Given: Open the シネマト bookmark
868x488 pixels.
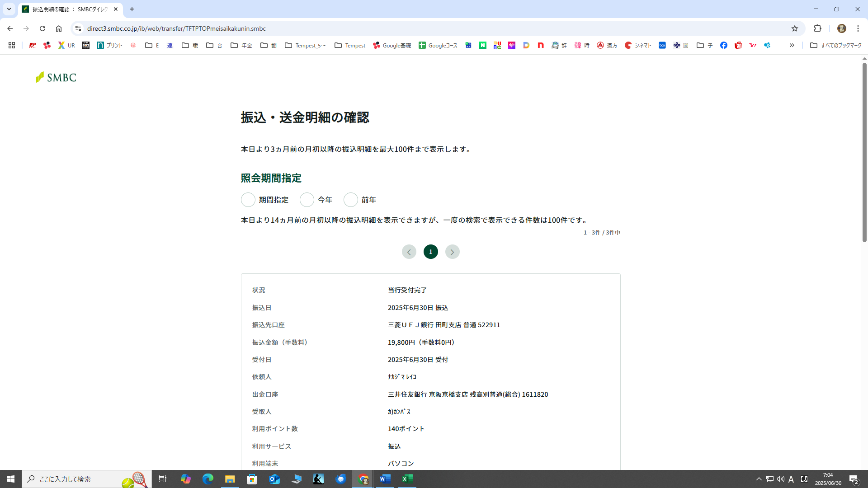Looking at the screenshot, I should [x=638, y=45].
